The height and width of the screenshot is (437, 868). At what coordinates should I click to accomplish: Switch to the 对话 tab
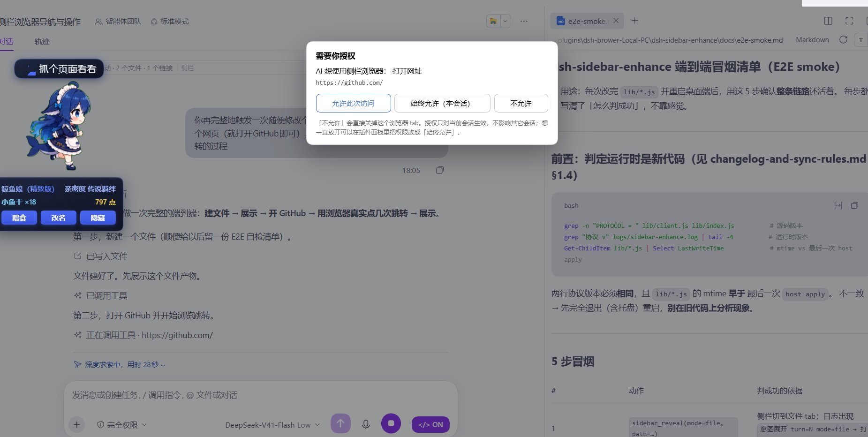tap(6, 41)
